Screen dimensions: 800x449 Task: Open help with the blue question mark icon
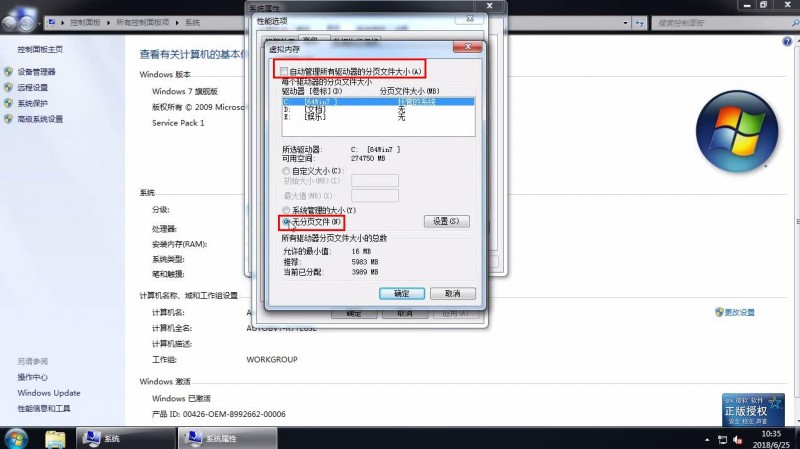(787, 42)
